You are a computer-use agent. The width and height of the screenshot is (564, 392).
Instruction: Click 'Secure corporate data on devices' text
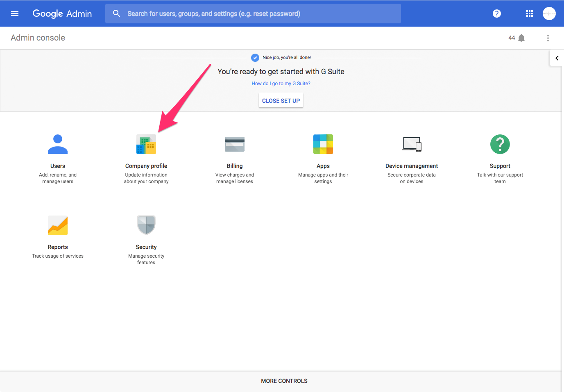coord(412,178)
